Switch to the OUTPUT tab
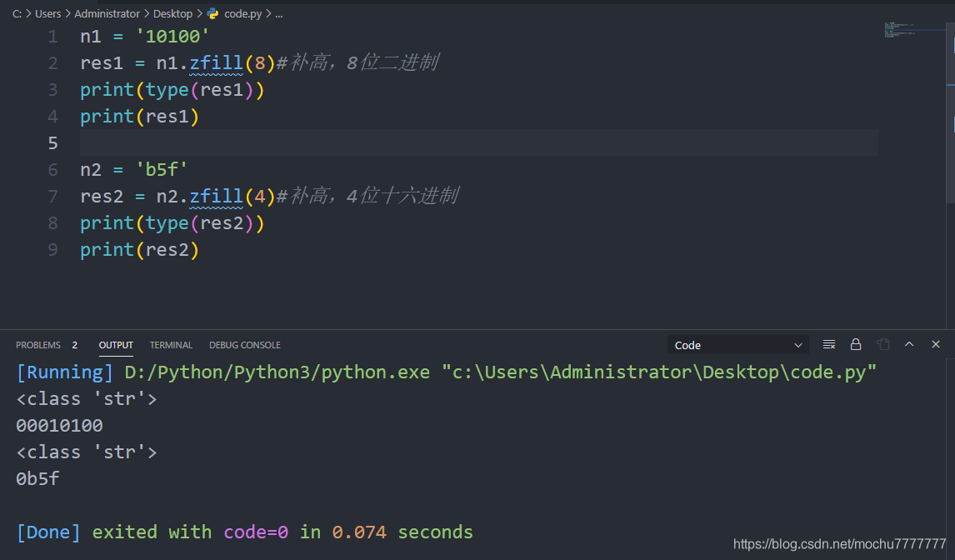This screenshot has width=955, height=560. [116, 345]
